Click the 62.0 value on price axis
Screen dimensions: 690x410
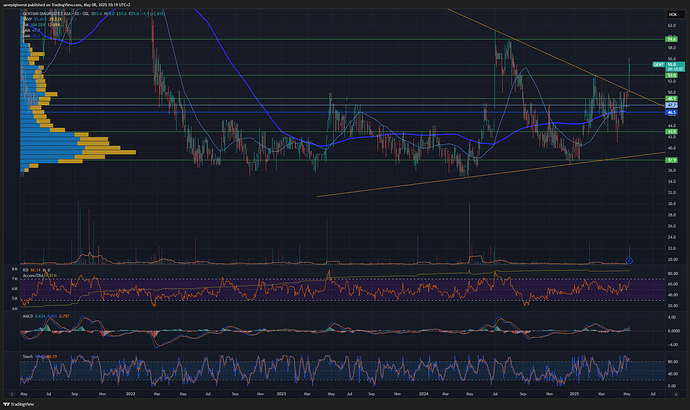pos(672,26)
